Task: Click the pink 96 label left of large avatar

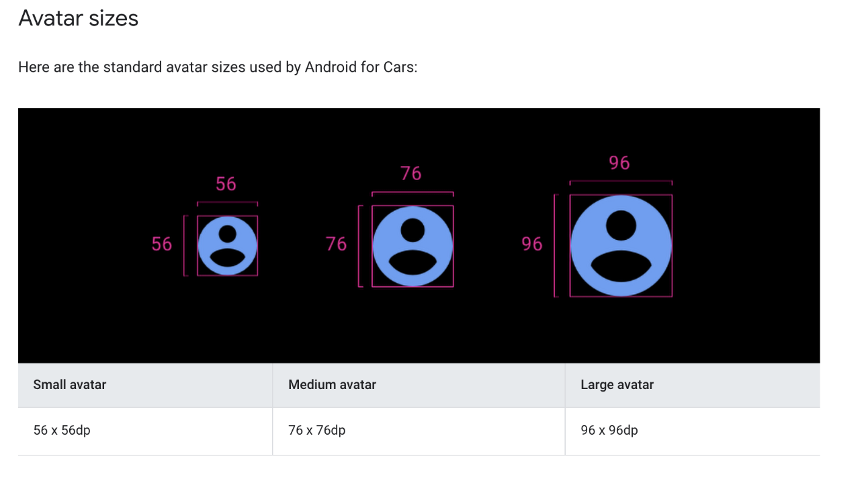Action: pos(532,244)
